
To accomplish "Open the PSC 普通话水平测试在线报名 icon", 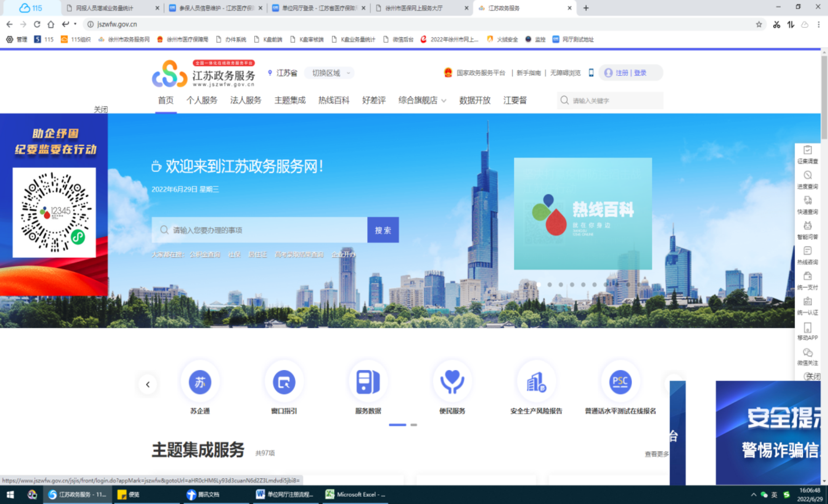I will [x=620, y=382].
